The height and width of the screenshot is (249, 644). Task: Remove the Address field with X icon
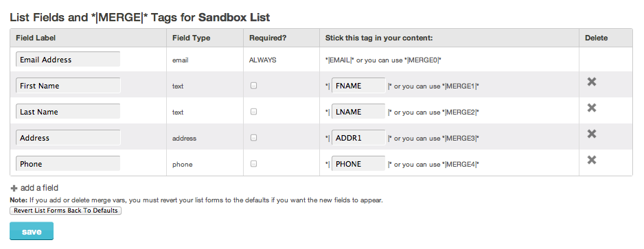click(x=591, y=134)
